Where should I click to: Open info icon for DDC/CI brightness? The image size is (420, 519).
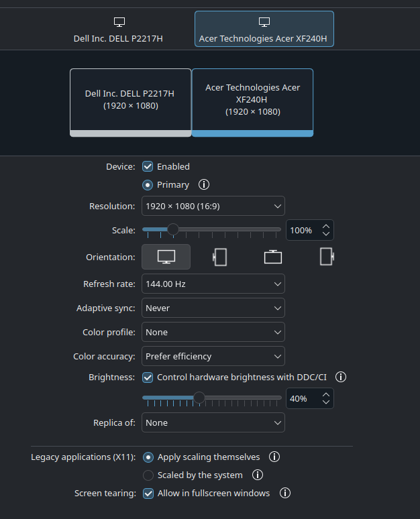[x=341, y=377]
